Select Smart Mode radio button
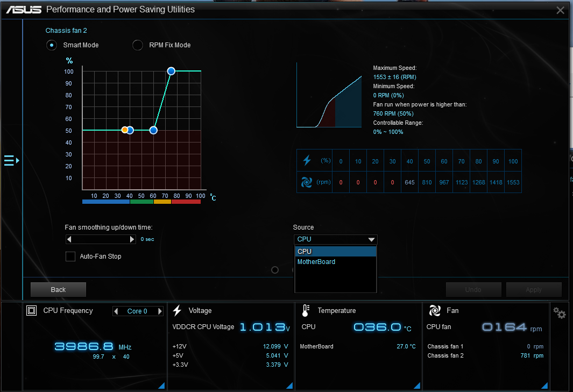The width and height of the screenshot is (573, 392). tap(52, 45)
